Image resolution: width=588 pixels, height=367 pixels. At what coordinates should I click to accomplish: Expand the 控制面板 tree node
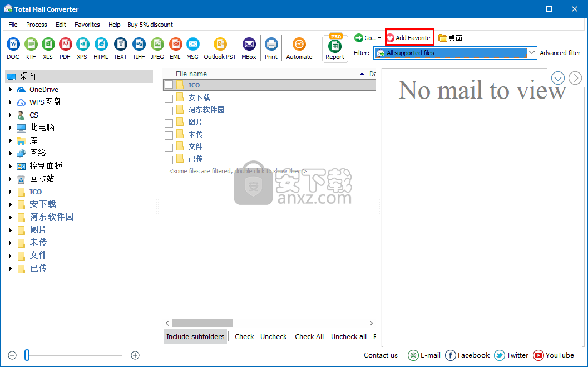pos(10,166)
